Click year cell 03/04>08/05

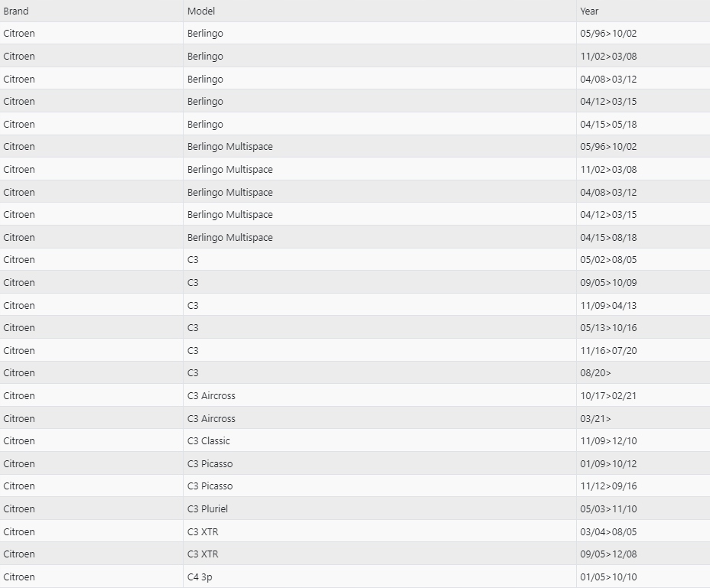[x=608, y=532]
